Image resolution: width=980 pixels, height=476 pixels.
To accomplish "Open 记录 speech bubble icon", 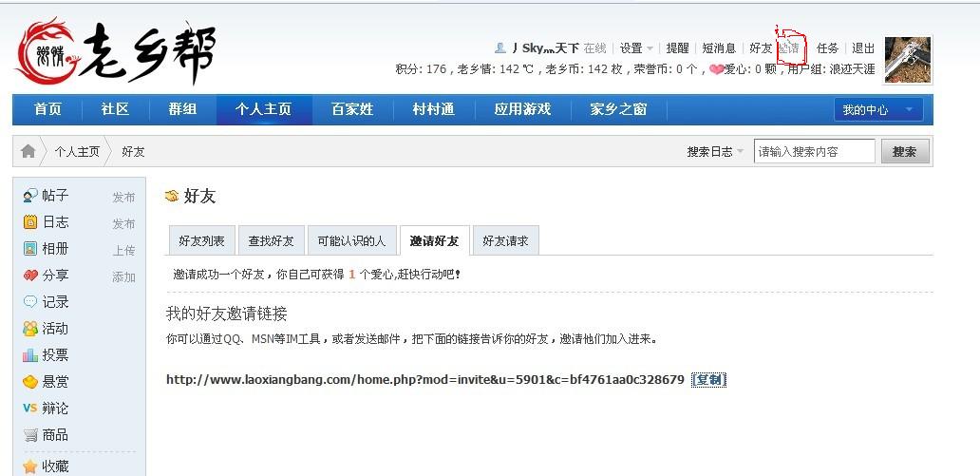I will click(x=30, y=302).
